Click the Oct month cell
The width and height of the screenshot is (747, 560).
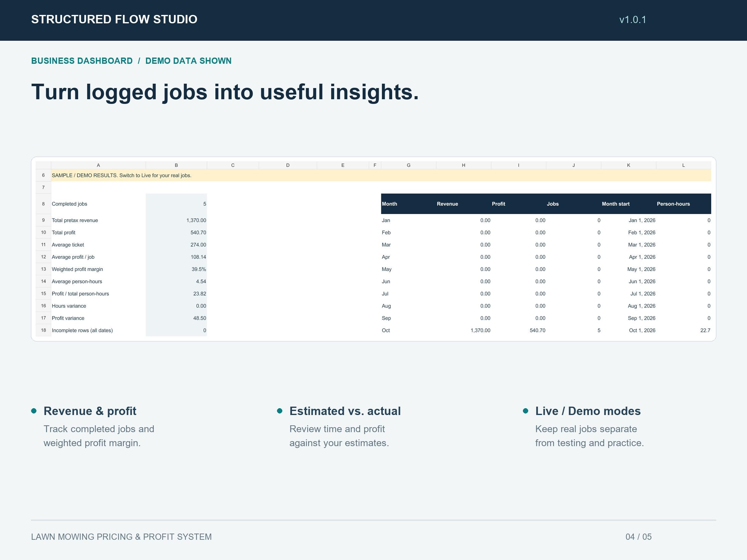pos(409,330)
